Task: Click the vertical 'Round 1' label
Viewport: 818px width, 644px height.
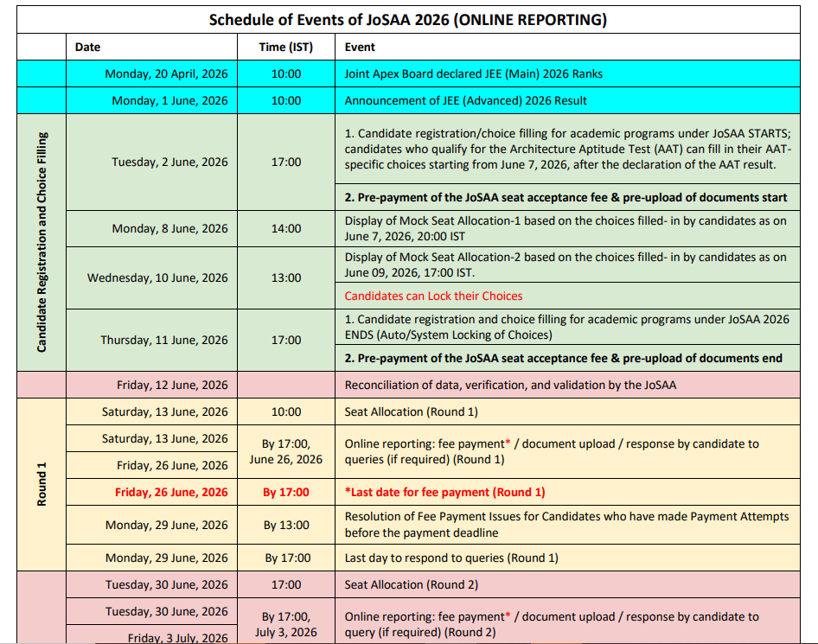Action: (x=42, y=484)
